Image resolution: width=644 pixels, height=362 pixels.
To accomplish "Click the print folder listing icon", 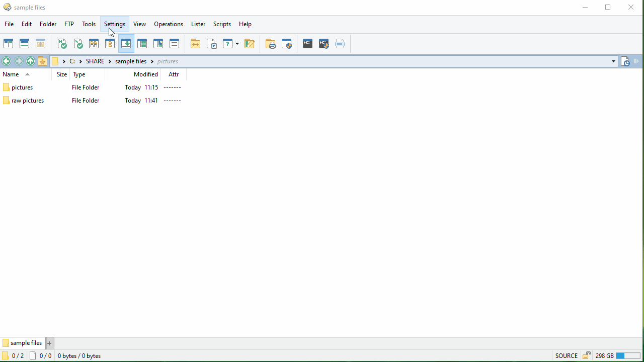I will (271, 44).
